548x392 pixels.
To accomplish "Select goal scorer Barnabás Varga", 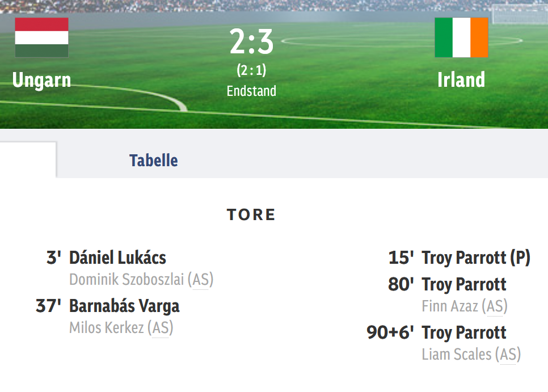I will pyautogui.click(x=124, y=306).
